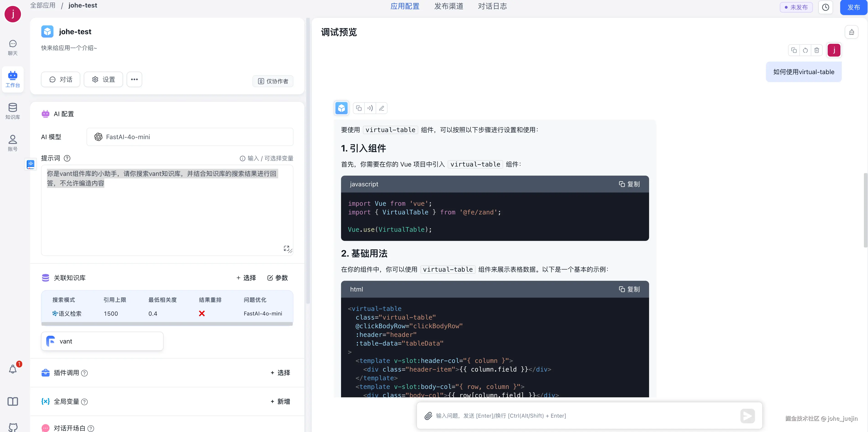Open the AI 模型 FastAI-4o-mini selector

pyautogui.click(x=190, y=137)
